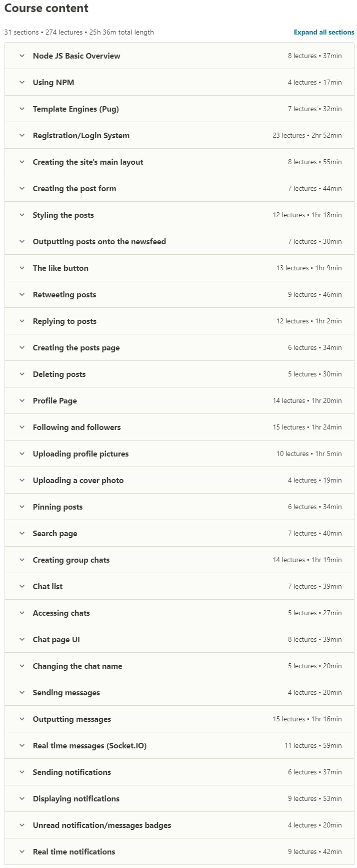Click the Real time notifications section title
357x868 pixels.
point(74,851)
